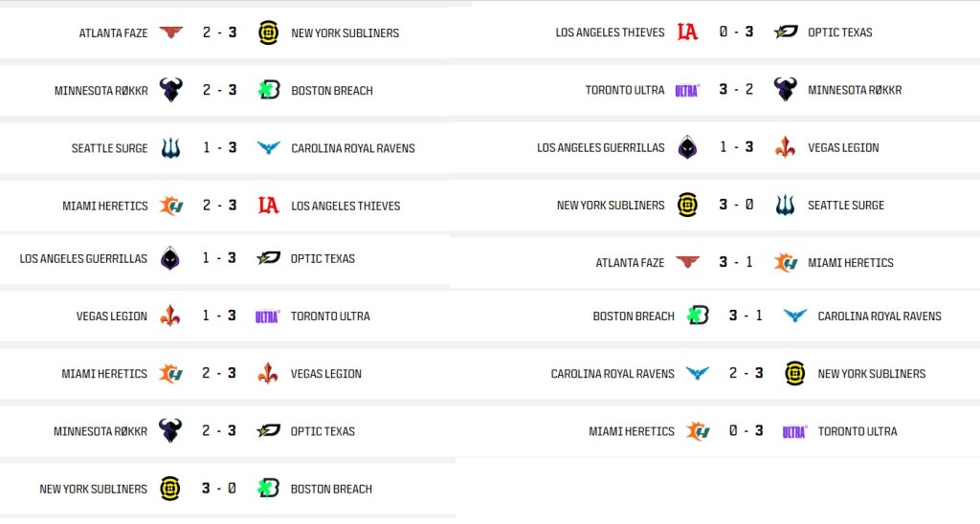Image resolution: width=980 pixels, height=524 pixels.
Task: Select the 3 - 0 score of Subliners versus Seattle Surge
Action: point(736,205)
